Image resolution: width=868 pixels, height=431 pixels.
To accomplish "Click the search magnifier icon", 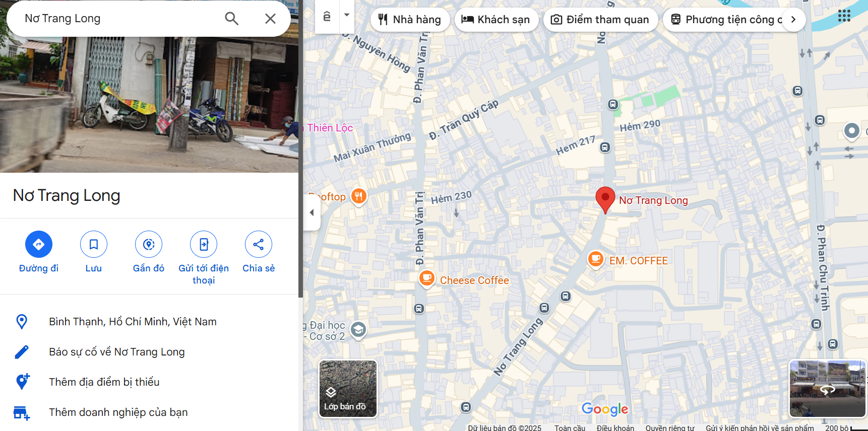I will [231, 19].
